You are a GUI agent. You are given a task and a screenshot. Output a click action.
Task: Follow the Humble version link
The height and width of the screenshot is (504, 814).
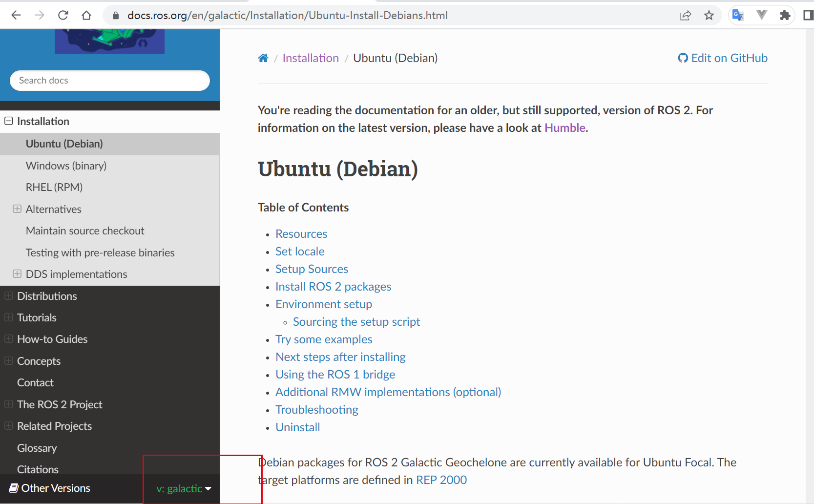(565, 128)
